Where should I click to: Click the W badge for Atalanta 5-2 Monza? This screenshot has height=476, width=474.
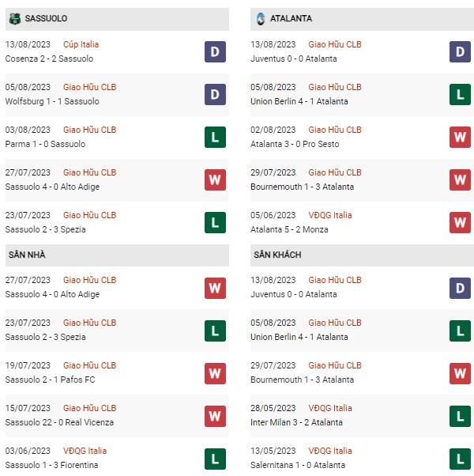(x=460, y=222)
